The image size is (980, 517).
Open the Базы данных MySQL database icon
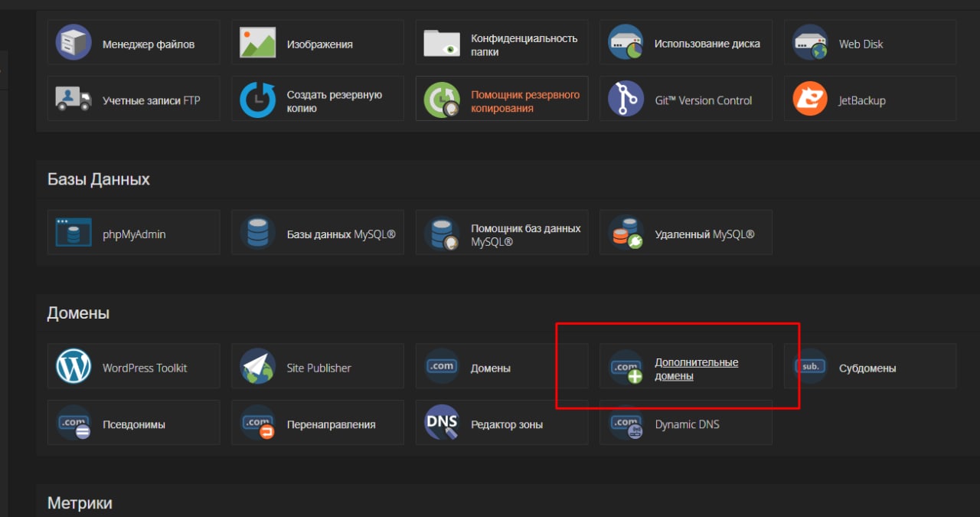click(x=258, y=233)
